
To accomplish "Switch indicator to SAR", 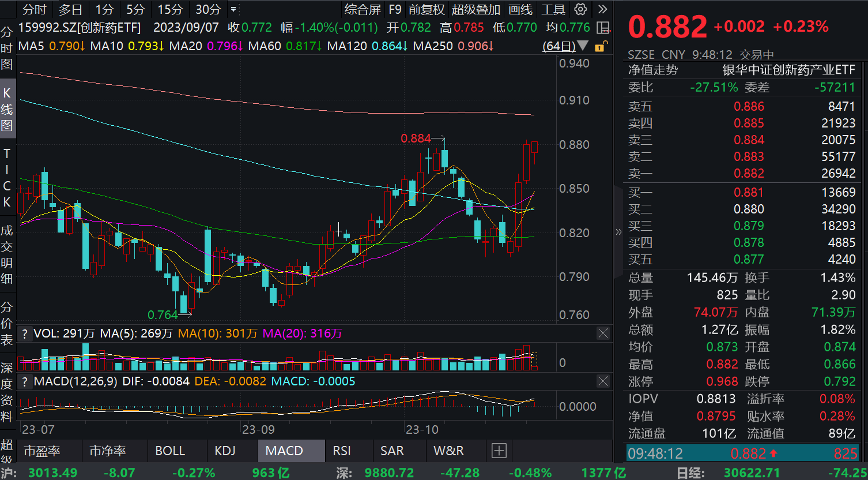I will pyautogui.click(x=392, y=451).
